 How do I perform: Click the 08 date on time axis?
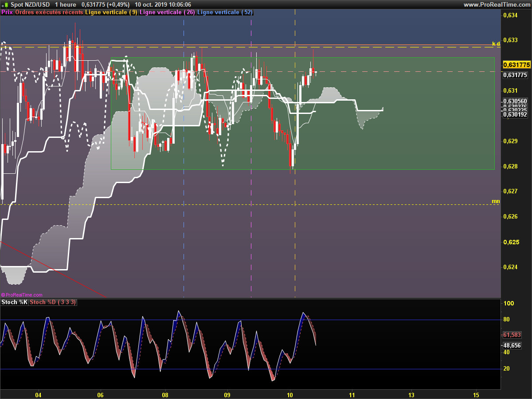tap(165, 395)
